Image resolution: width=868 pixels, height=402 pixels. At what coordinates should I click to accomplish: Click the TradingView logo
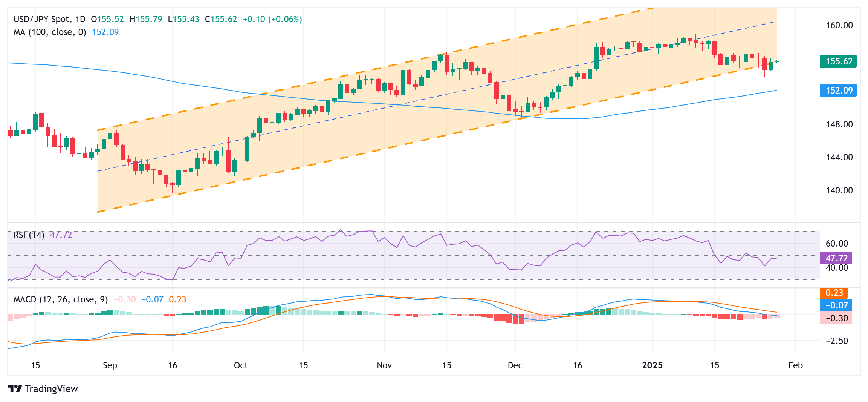pos(15,389)
